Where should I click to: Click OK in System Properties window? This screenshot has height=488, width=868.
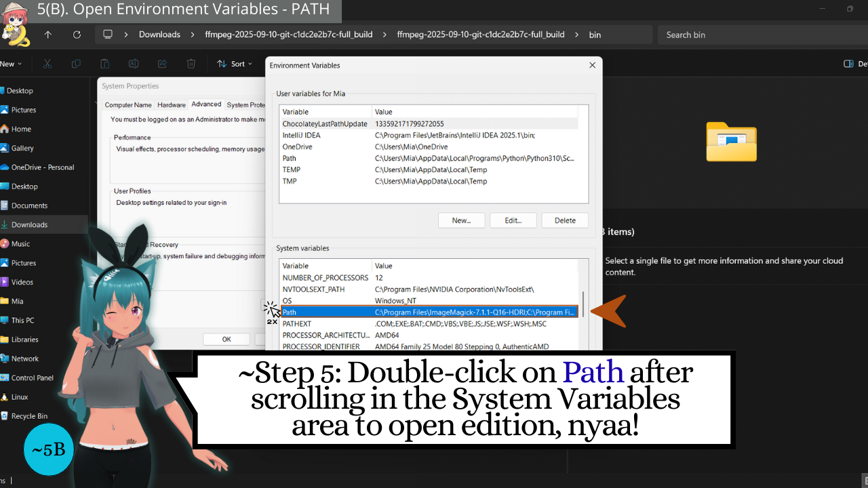pyautogui.click(x=226, y=340)
